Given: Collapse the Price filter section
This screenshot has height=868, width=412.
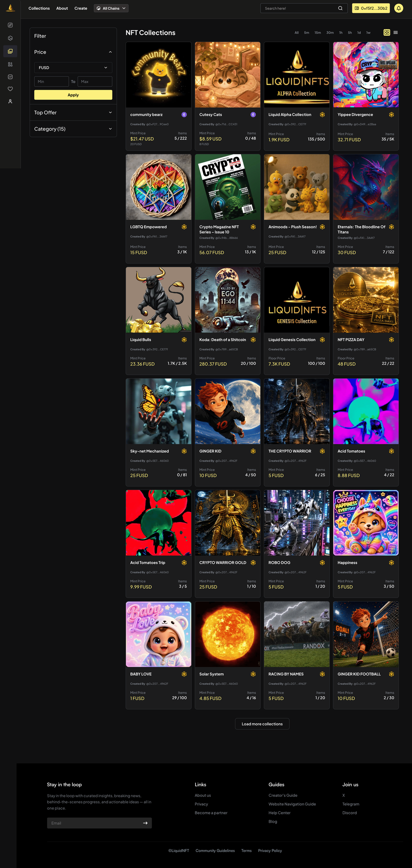Looking at the screenshot, I should point(73,52).
